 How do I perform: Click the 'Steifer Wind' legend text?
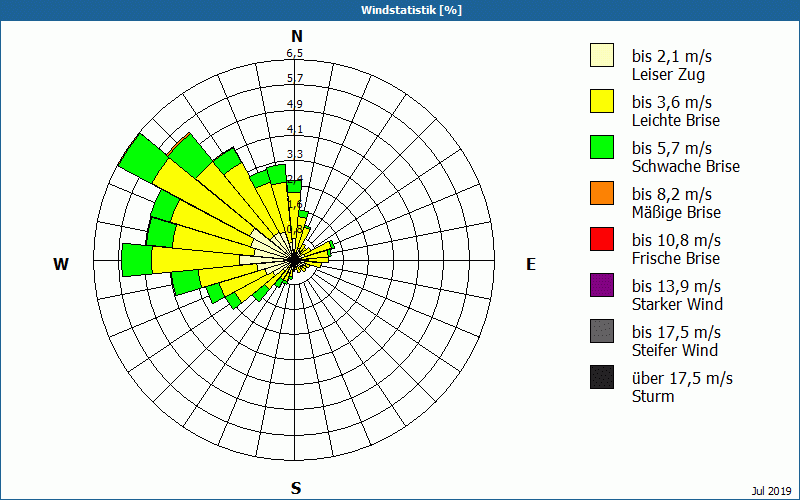[675, 350]
